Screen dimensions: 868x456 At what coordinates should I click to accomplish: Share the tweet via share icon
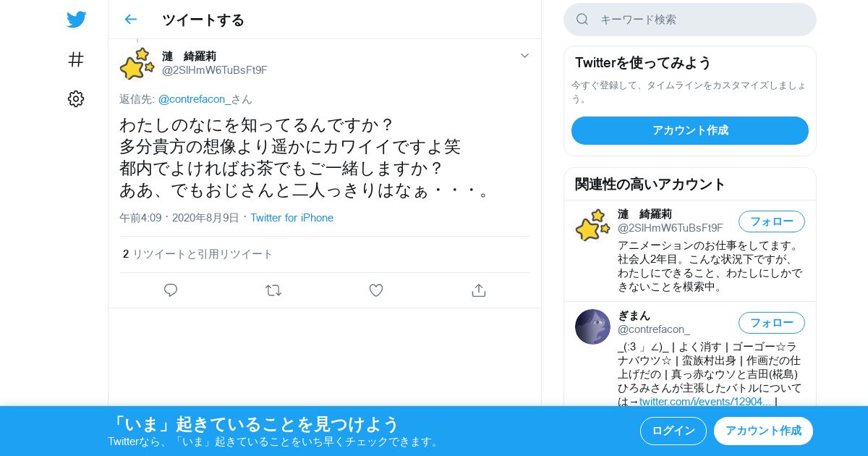coord(479,290)
